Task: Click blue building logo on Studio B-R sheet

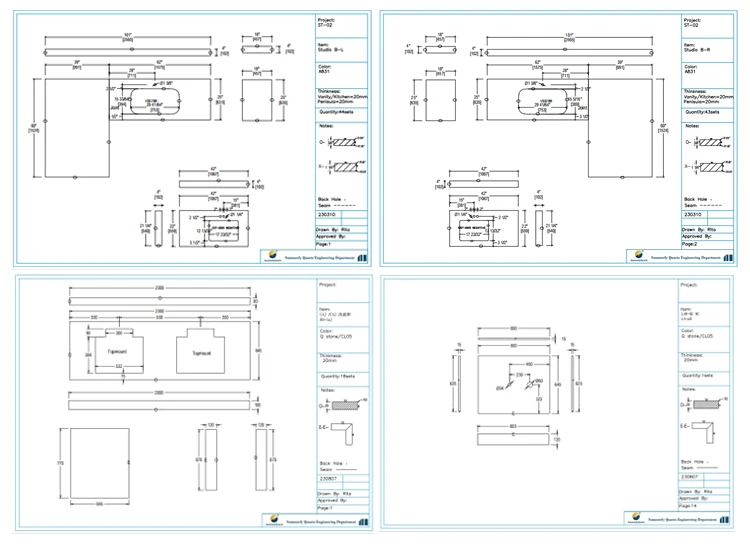Action: (728, 258)
